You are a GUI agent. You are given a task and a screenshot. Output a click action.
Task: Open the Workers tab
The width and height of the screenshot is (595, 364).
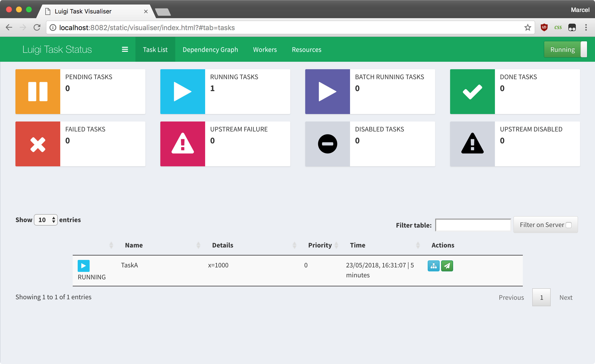(265, 50)
